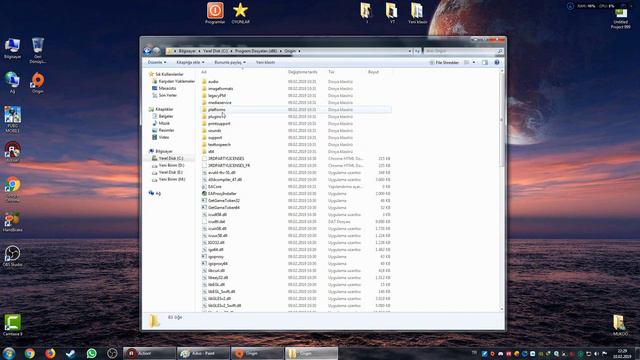
Task: Open Origin shortcut on the desktop
Action: click(38, 83)
